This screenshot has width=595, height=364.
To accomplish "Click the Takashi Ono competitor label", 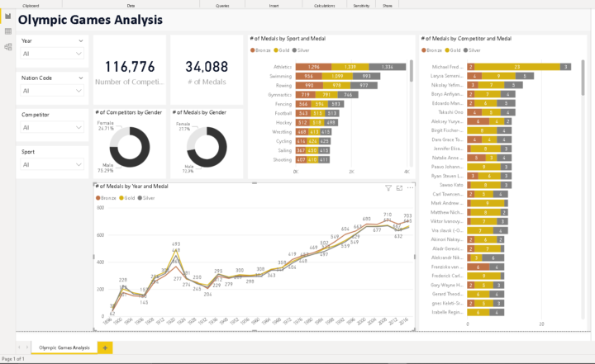I will point(451,112).
